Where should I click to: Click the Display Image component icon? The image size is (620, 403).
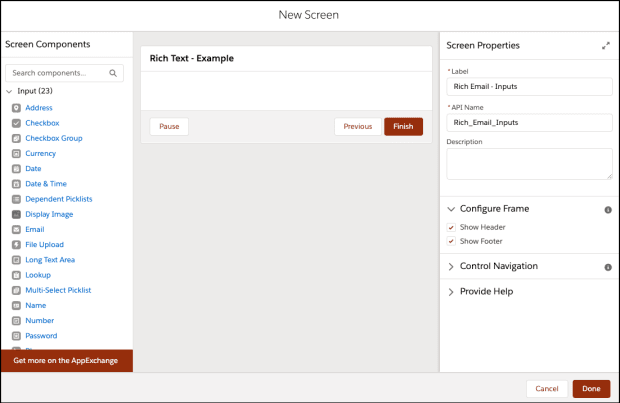[x=16, y=214]
